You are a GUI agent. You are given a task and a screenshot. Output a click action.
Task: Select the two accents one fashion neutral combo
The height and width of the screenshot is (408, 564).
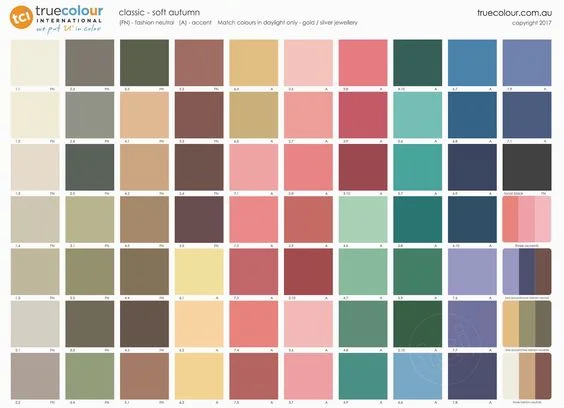[x=527, y=271]
